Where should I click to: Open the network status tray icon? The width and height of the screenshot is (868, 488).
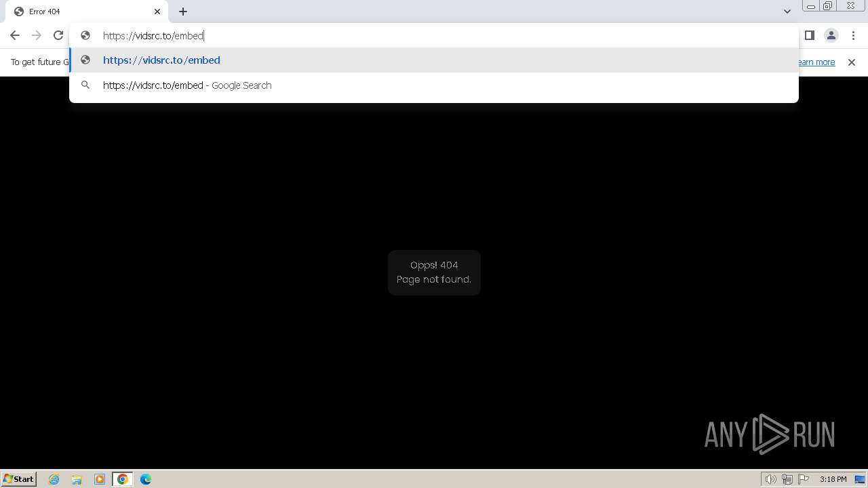pos(787,479)
